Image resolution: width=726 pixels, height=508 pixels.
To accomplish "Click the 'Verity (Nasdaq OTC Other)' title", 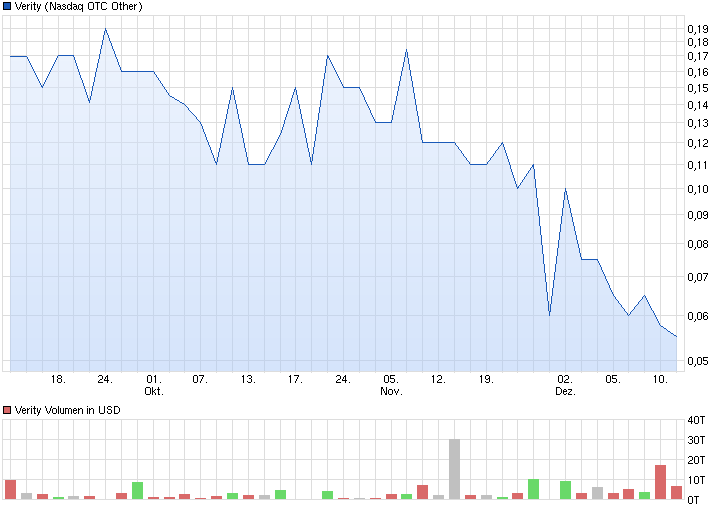I will click(x=79, y=6).
